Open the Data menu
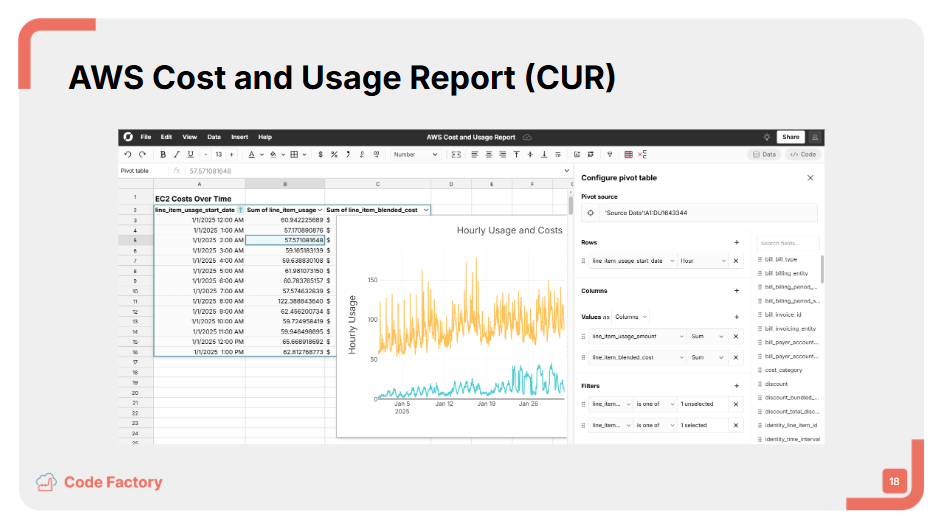 214,137
